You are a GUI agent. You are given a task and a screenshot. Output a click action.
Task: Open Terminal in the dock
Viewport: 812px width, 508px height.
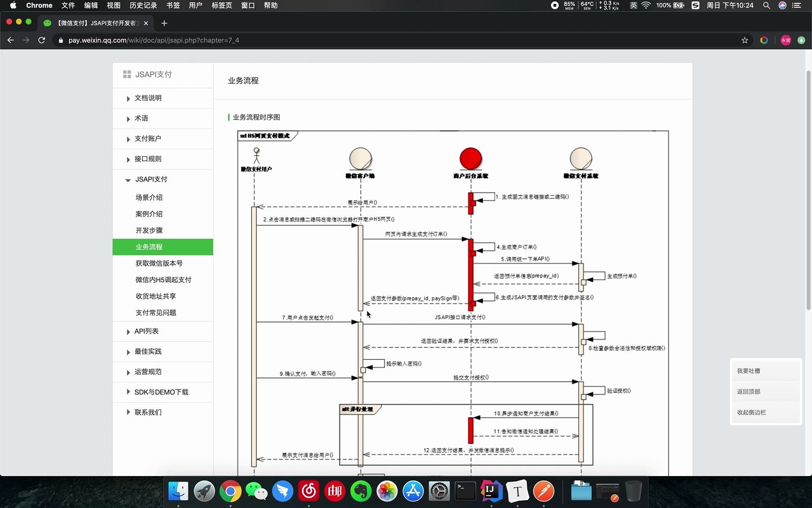pyautogui.click(x=465, y=492)
